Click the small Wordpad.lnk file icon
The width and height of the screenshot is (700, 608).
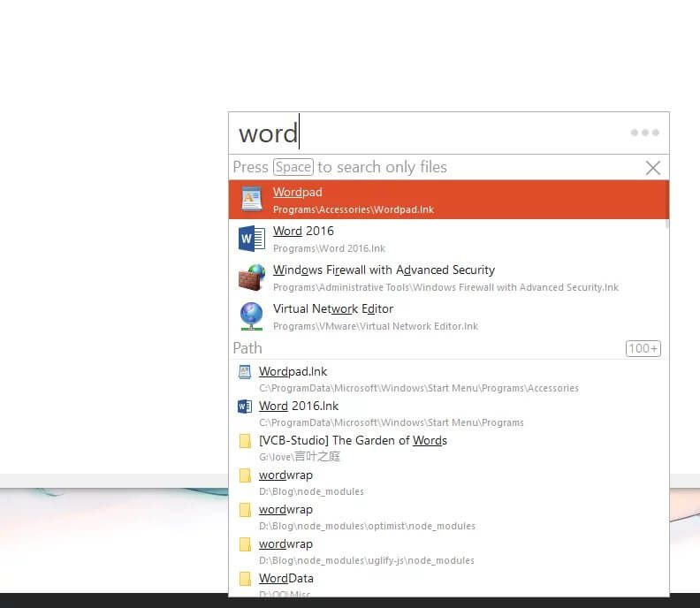245,372
